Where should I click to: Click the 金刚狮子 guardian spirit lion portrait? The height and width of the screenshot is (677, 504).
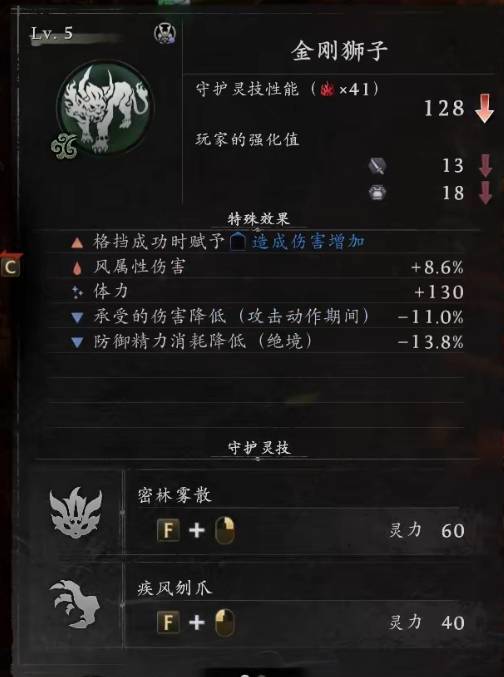click(104, 107)
